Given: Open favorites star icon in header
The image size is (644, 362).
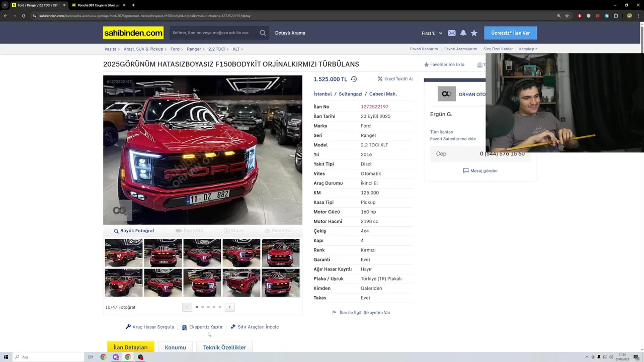Looking at the screenshot, I should pos(474,33).
